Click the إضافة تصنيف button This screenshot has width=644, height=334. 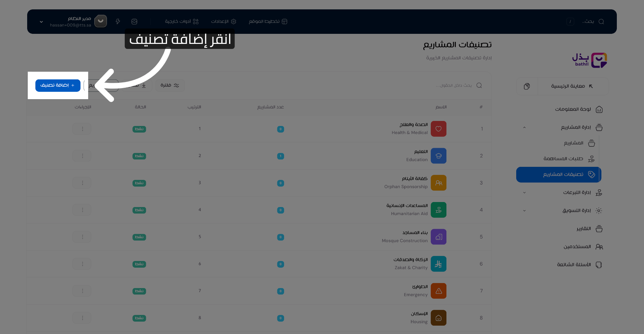coord(57,85)
